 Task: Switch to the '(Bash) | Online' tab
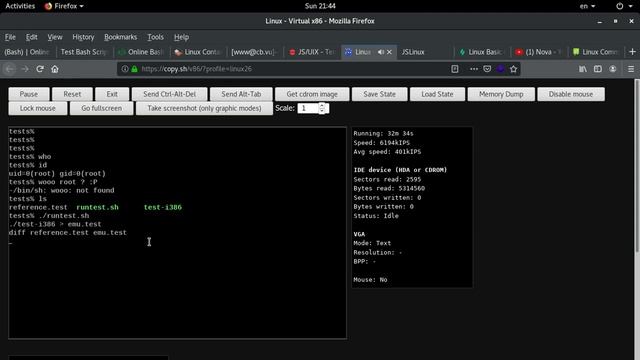coord(27,52)
